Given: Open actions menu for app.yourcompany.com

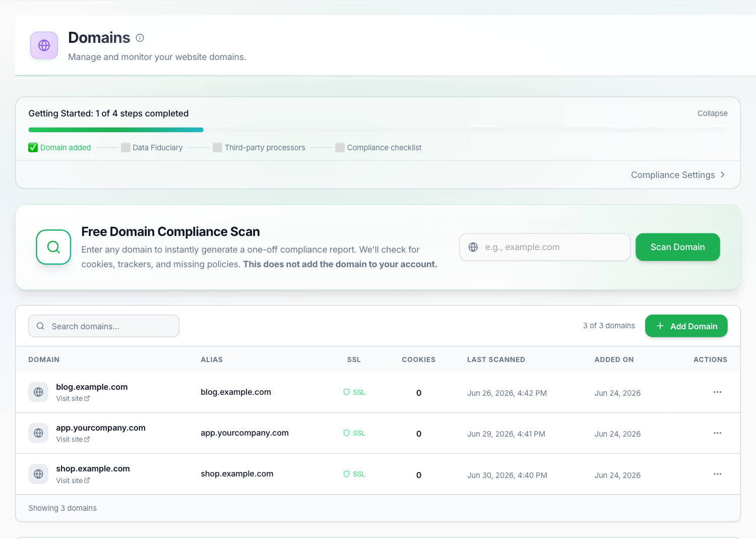Looking at the screenshot, I should [718, 433].
